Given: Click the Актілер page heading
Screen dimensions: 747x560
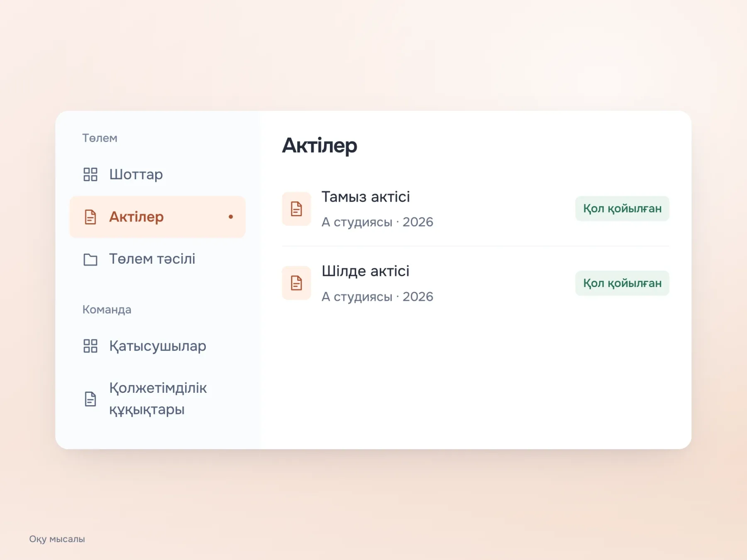Looking at the screenshot, I should click(320, 146).
